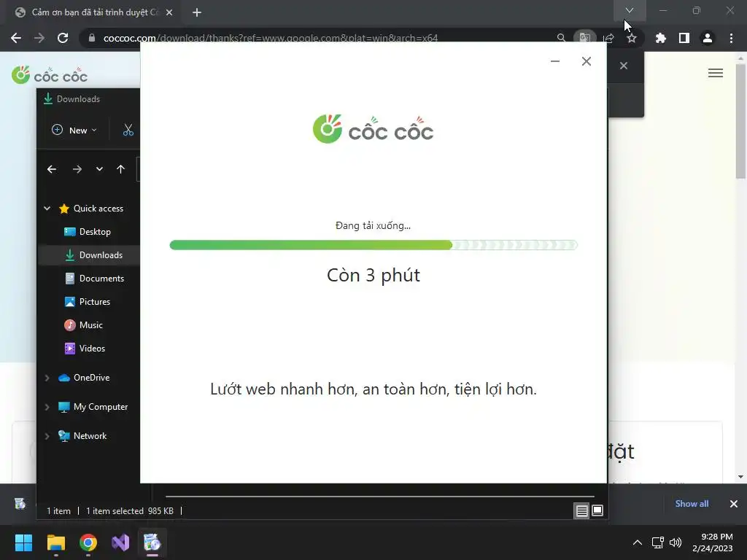Open the tab search chevron
Image resolution: width=747 pixels, height=560 pixels.
coord(630,10)
